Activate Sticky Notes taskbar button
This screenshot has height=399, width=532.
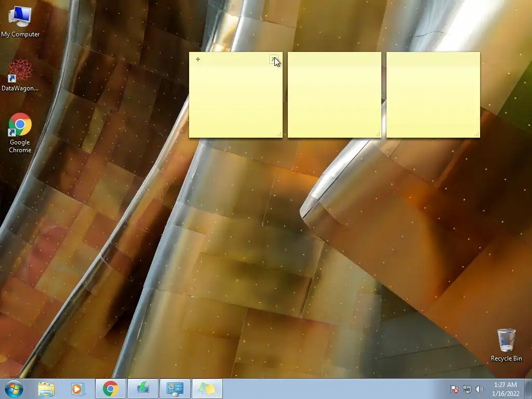coord(207,389)
